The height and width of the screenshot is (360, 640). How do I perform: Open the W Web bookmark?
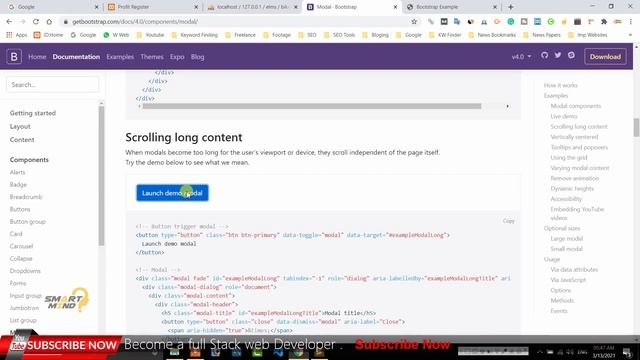pyautogui.click(x=116, y=35)
